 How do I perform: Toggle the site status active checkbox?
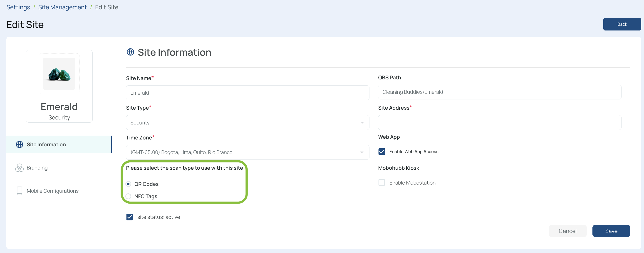click(129, 217)
